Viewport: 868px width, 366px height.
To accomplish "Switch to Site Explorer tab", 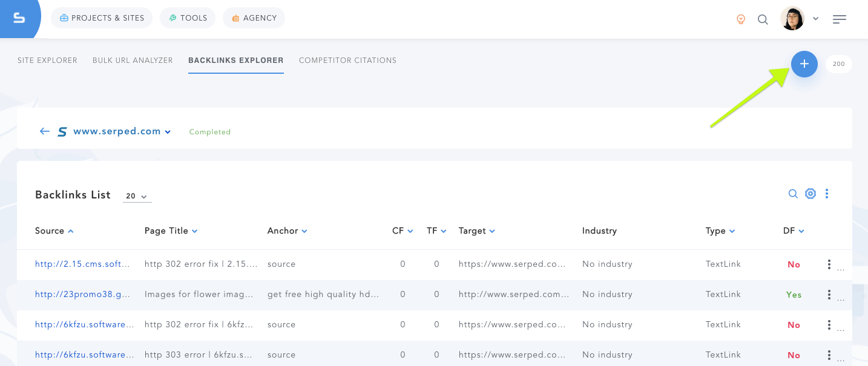I will click(x=47, y=60).
